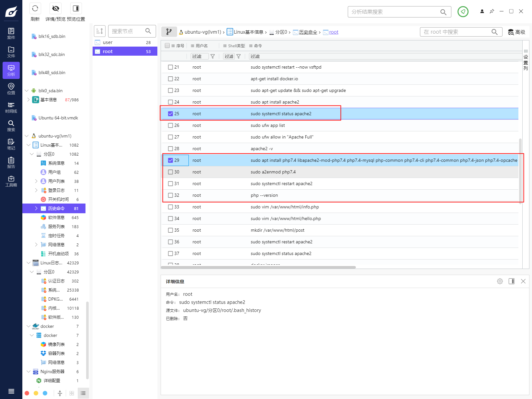Viewport: 532px width, 399px height.
Task: Select the root node with 53 entries
Action: [x=125, y=51]
